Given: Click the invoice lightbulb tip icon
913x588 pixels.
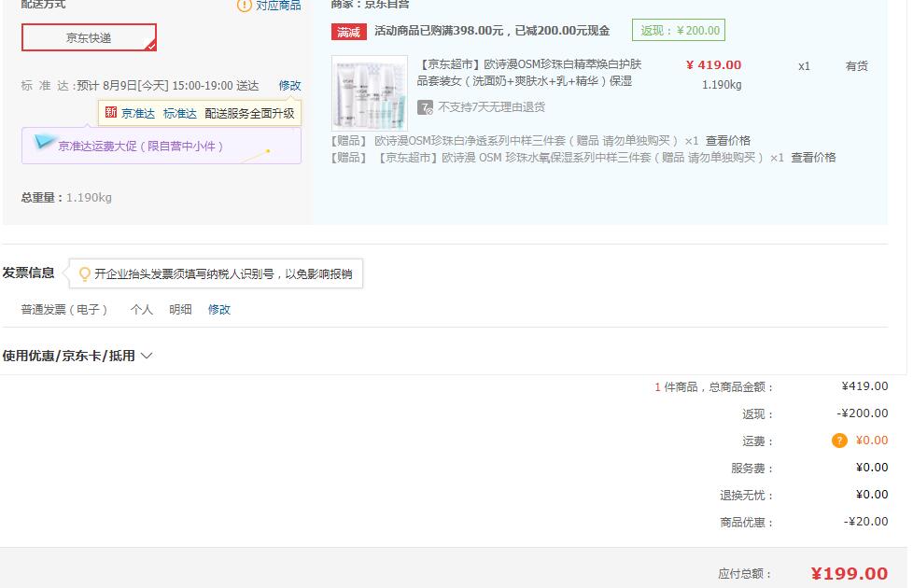Looking at the screenshot, I should 84,273.
